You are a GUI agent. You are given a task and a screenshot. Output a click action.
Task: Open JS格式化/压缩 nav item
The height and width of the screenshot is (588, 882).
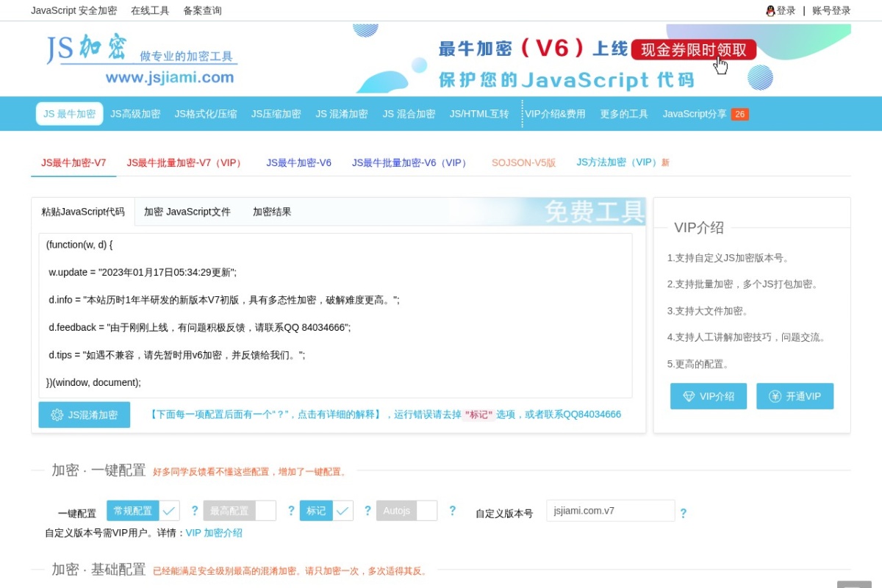click(206, 114)
